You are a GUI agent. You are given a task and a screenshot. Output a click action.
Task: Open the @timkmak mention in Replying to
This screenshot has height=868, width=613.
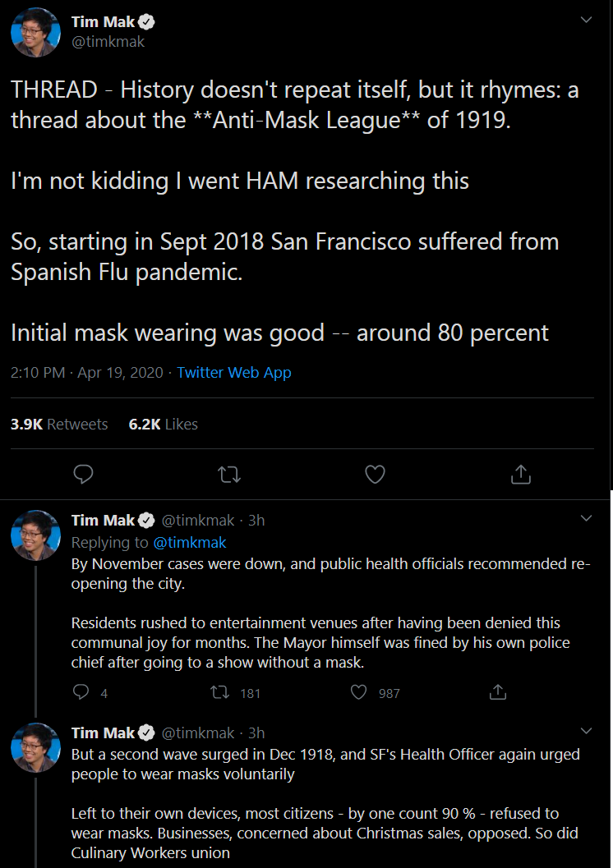pos(190,542)
